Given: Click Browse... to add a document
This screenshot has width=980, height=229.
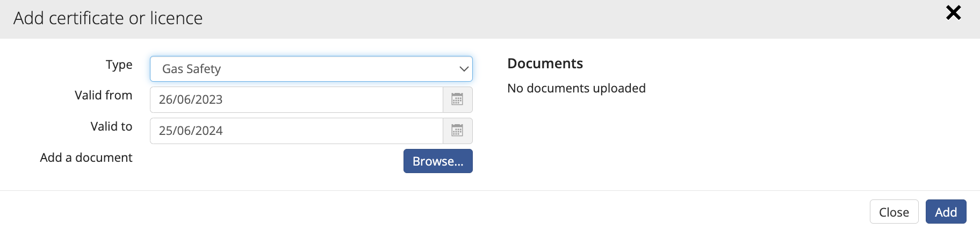Looking at the screenshot, I should point(438,161).
